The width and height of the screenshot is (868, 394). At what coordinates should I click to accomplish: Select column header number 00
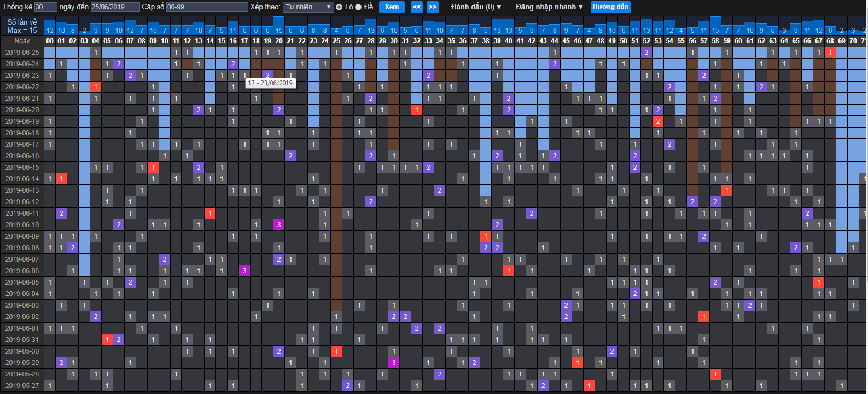pos(50,41)
